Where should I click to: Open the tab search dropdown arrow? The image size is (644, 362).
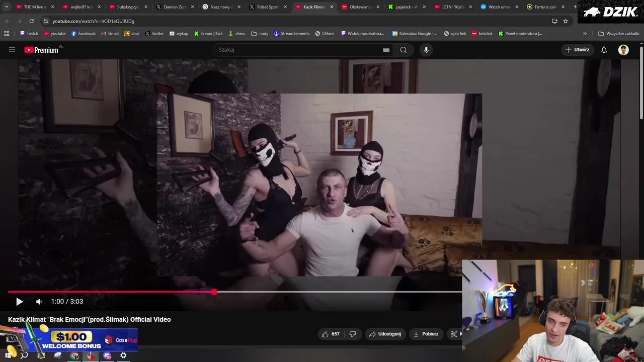point(7,7)
